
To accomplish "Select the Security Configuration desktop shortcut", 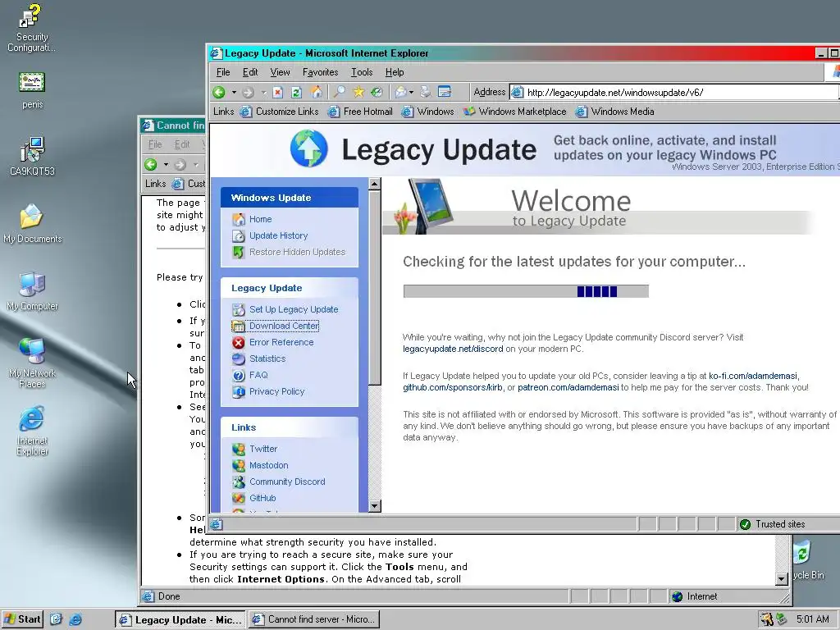I will tap(32, 28).
